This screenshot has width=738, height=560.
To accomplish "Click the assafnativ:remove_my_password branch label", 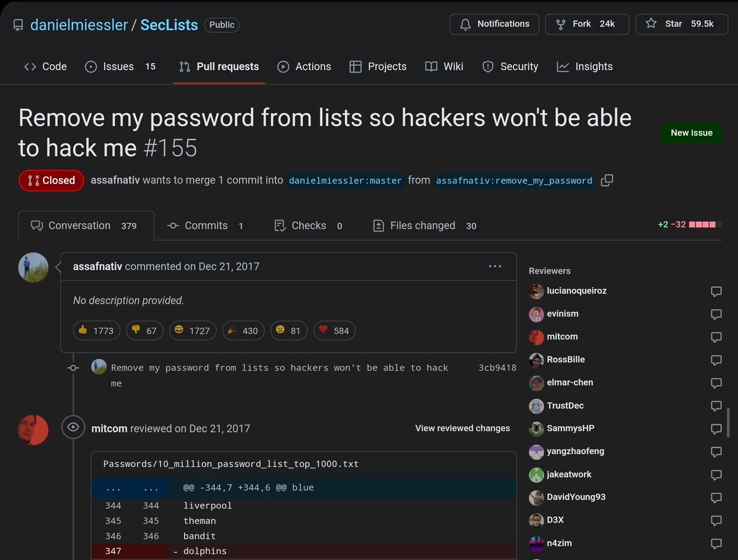I will coord(514,181).
